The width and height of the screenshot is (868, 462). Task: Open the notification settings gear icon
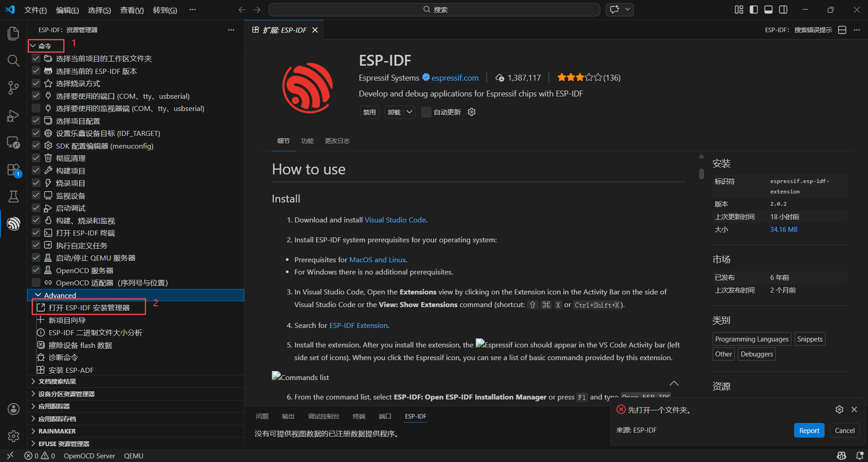[839, 409]
